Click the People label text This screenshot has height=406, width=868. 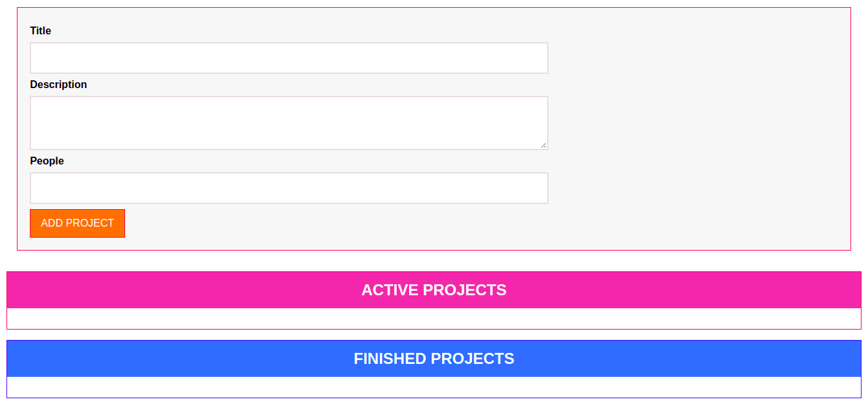click(47, 161)
